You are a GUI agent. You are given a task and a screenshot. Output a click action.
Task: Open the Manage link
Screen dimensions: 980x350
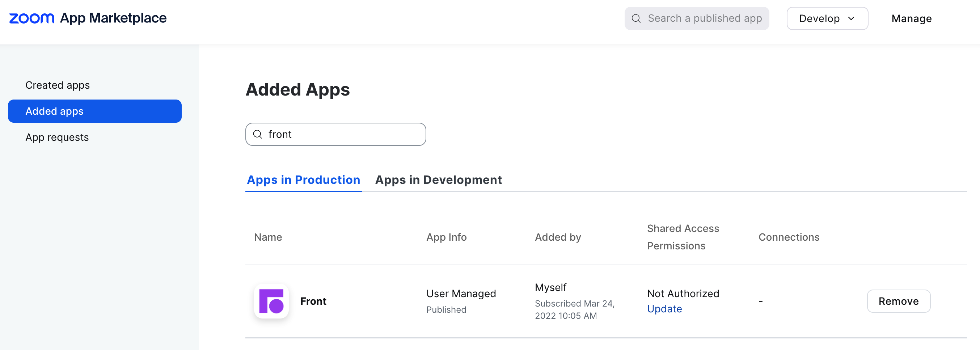912,18
